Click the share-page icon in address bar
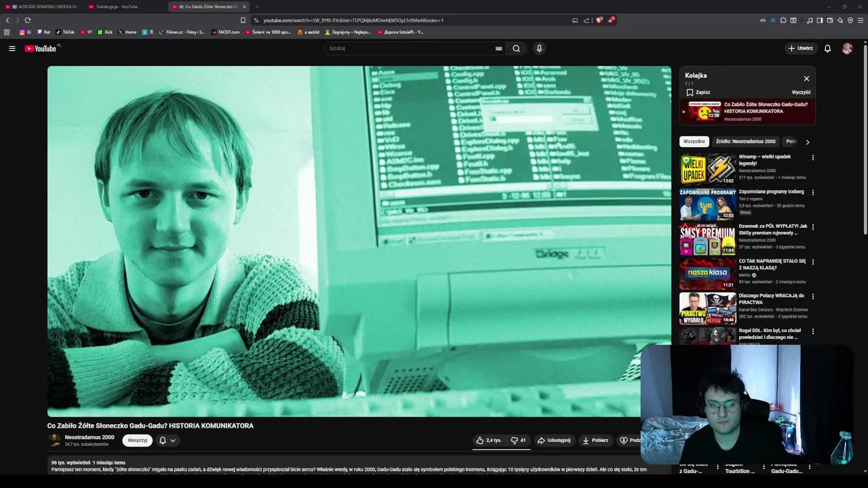The image size is (868, 488). click(587, 20)
